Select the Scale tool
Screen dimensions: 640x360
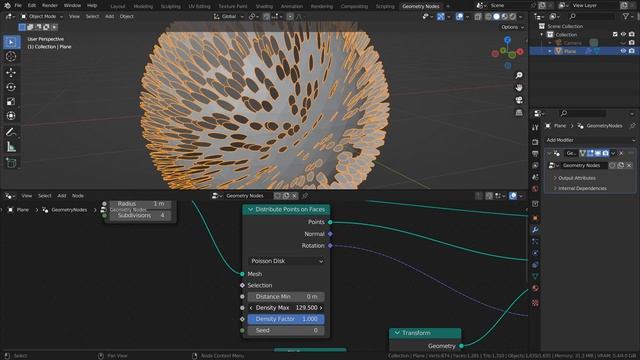[11, 102]
